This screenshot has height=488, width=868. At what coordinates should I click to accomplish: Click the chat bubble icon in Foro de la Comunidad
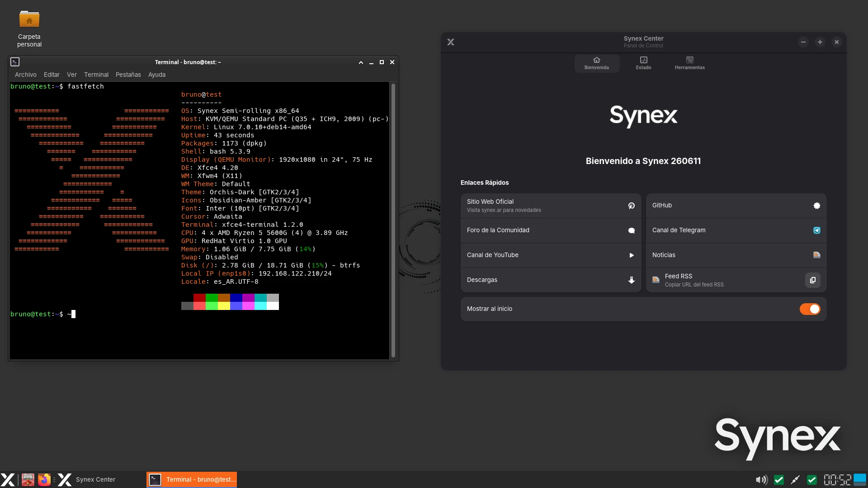(632, 230)
